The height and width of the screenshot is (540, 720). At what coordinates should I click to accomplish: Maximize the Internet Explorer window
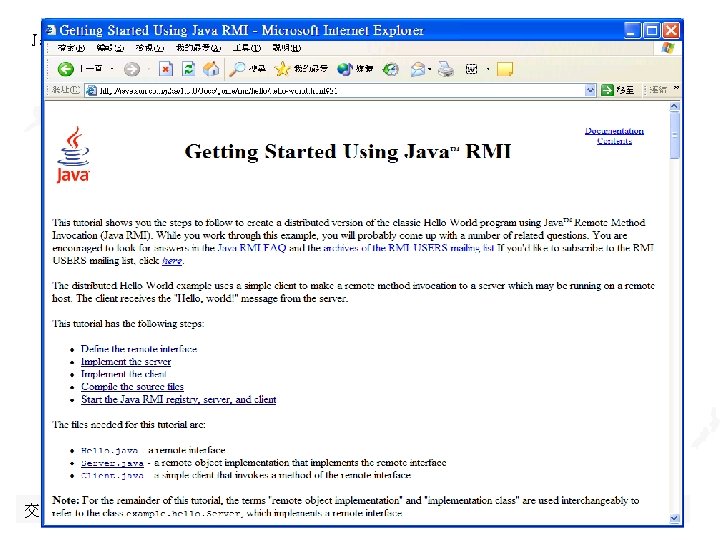pyautogui.click(x=652, y=30)
